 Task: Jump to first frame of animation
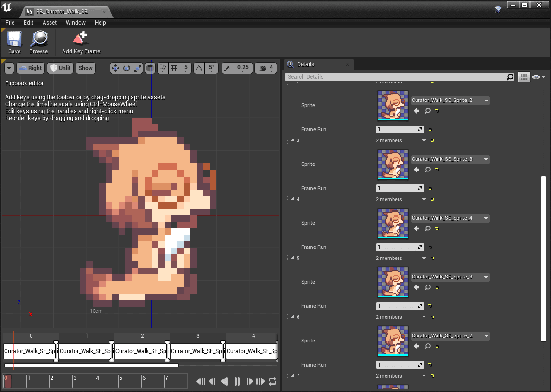click(201, 381)
